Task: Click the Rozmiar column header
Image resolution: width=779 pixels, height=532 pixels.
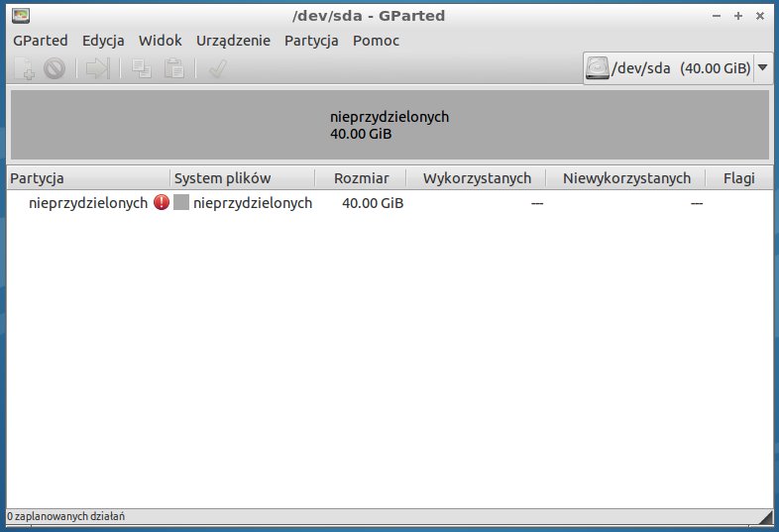Action: point(361,178)
